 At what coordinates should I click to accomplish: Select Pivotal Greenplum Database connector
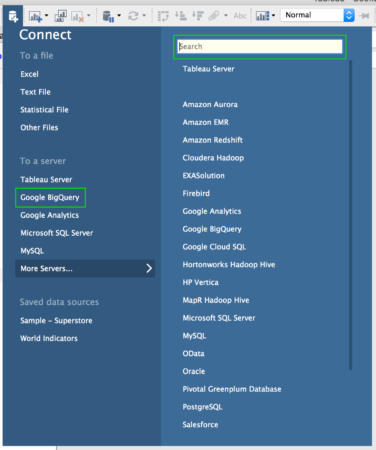tap(232, 389)
